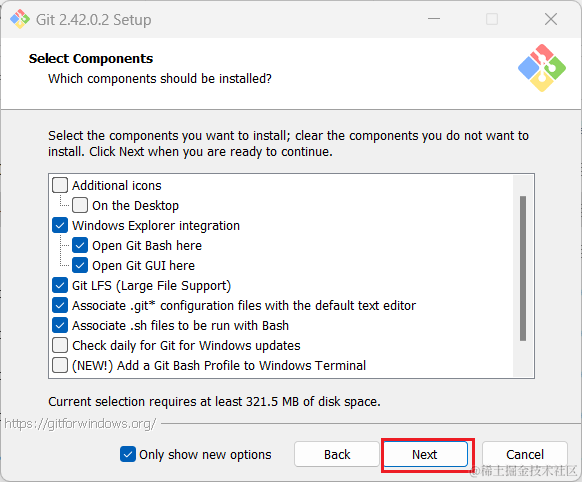Click the 'Select Components' heading text

tap(91, 59)
